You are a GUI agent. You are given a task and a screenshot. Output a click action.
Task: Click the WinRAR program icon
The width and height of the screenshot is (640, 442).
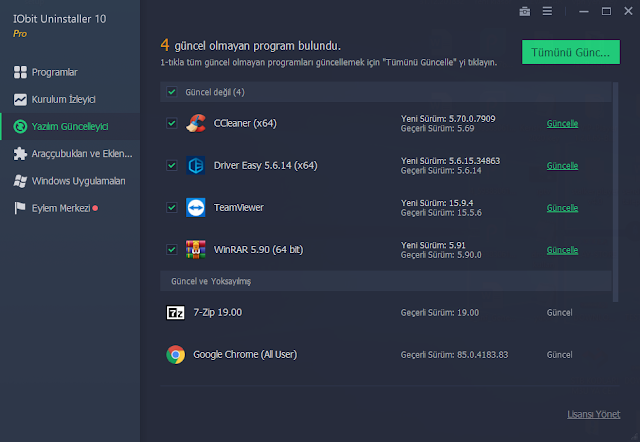pyautogui.click(x=196, y=249)
